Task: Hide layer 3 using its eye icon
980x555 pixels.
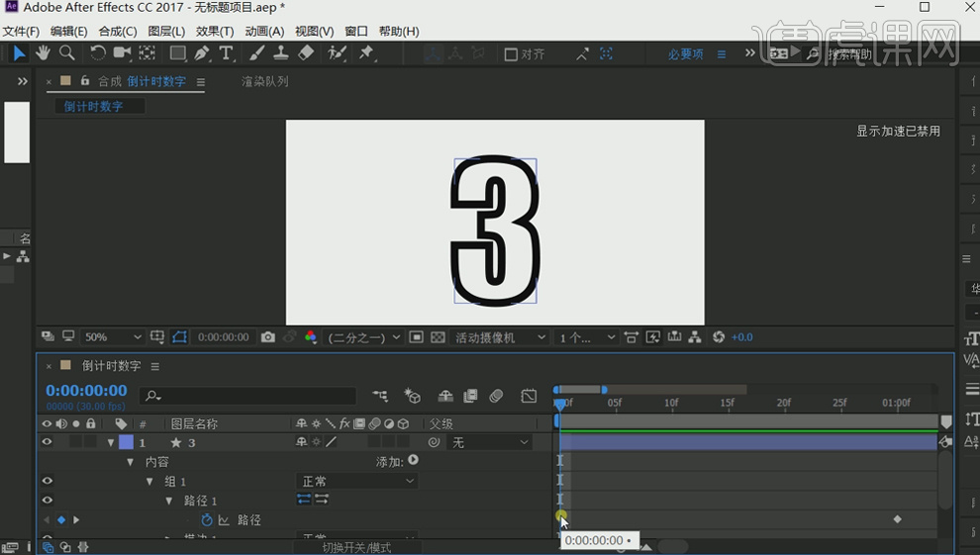Action: pyautogui.click(x=47, y=443)
